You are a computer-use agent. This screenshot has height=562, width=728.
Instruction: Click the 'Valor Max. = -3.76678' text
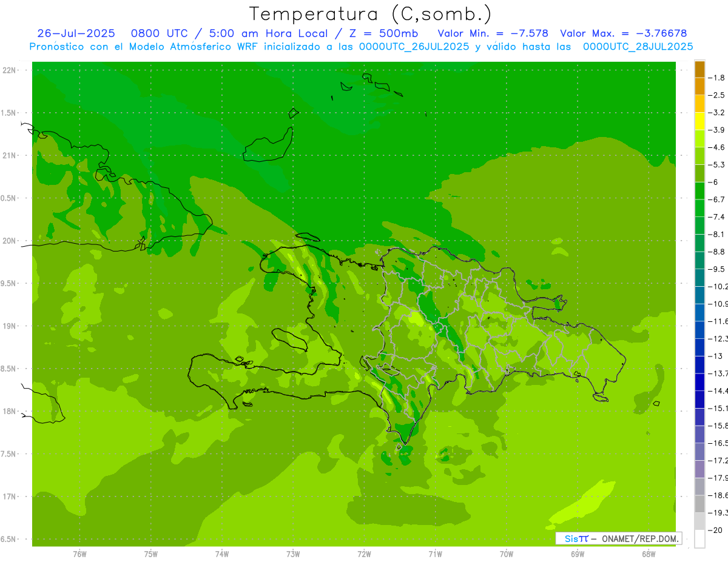coord(624,33)
